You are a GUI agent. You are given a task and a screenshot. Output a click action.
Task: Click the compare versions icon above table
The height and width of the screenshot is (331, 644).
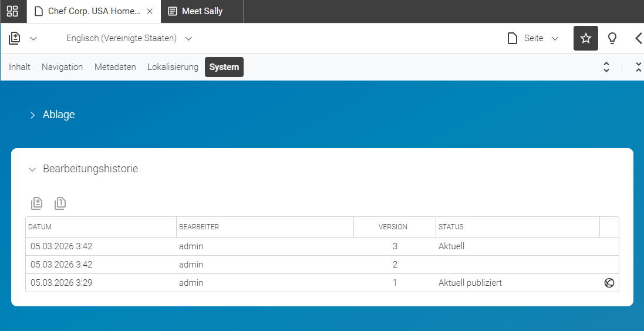point(36,203)
